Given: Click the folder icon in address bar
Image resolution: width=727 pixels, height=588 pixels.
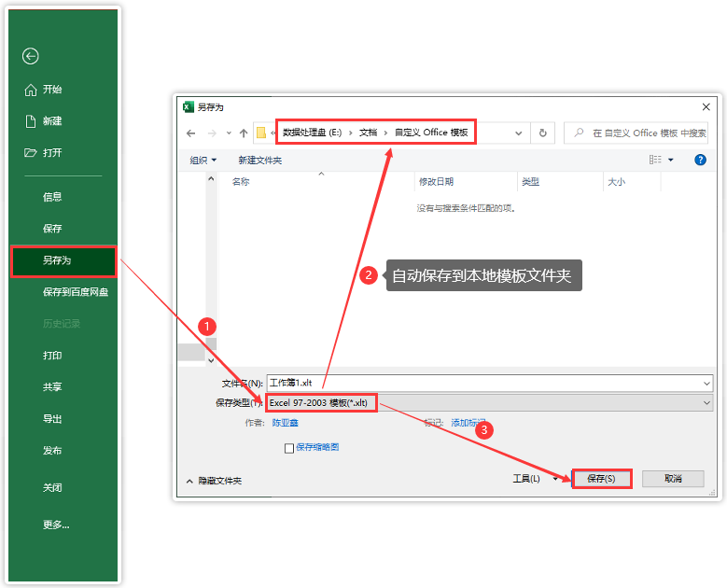Looking at the screenshot, I should 261,133.
